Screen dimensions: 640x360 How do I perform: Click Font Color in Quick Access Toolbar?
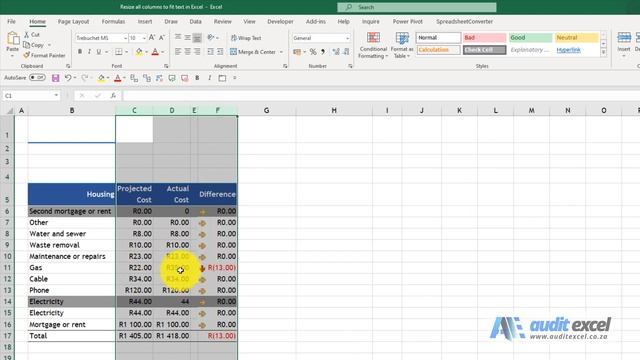[118, 78]
